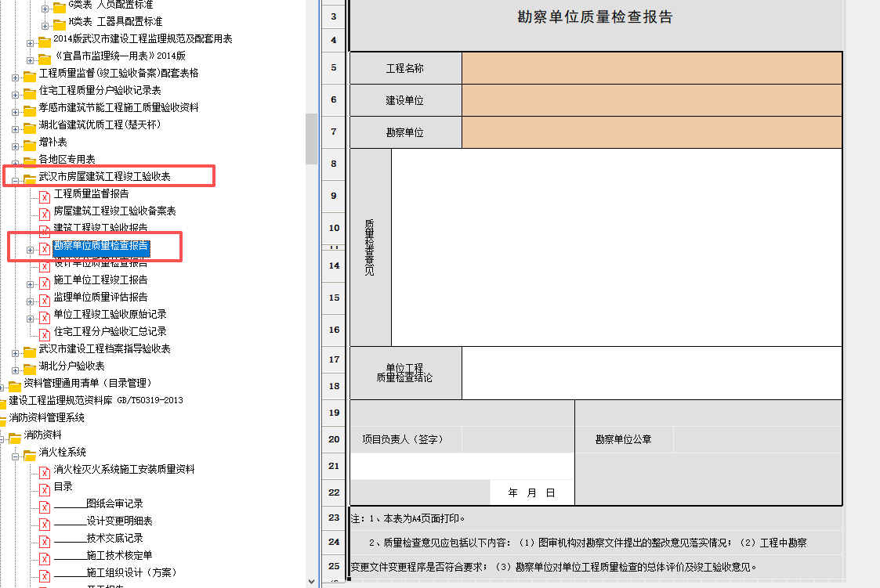The image size is (880, 588).
Task: Click the 消火栓系统 folder icon
Action: click(30, 453)
